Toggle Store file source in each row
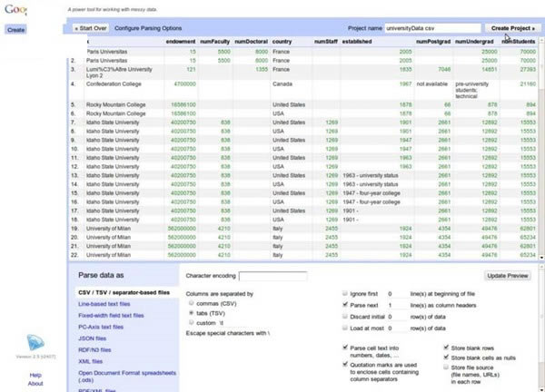The height and width of the screenshot is (392, 545). click(x=446, y=367)
